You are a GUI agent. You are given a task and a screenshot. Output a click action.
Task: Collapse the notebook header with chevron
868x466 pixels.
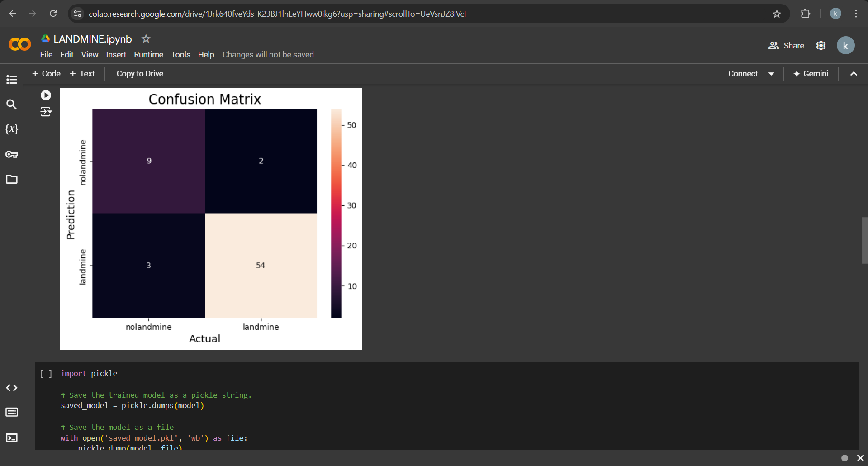[x=854, y=74]
